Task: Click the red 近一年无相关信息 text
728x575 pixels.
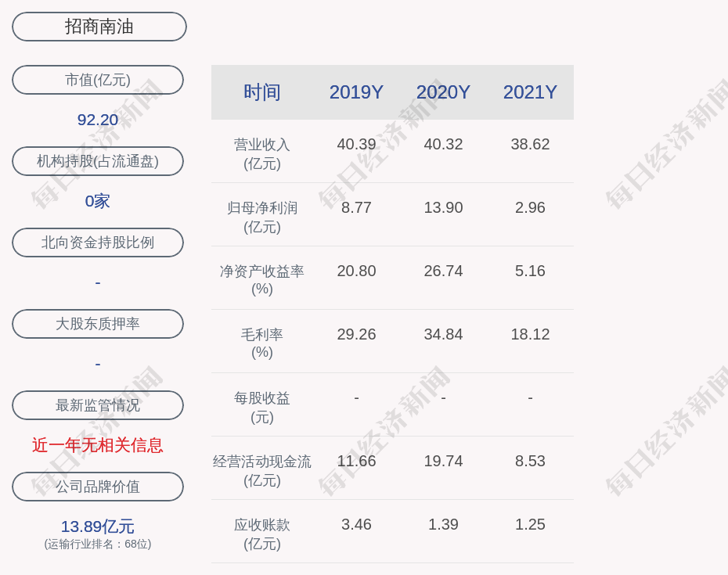Action: (98, 445)
